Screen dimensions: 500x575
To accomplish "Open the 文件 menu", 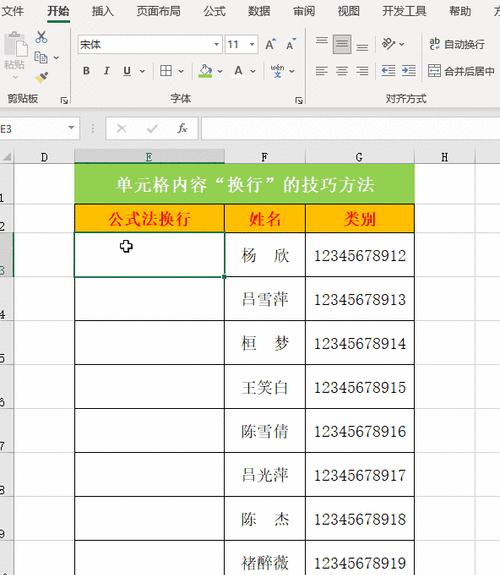I will click(x=12, y=11).
